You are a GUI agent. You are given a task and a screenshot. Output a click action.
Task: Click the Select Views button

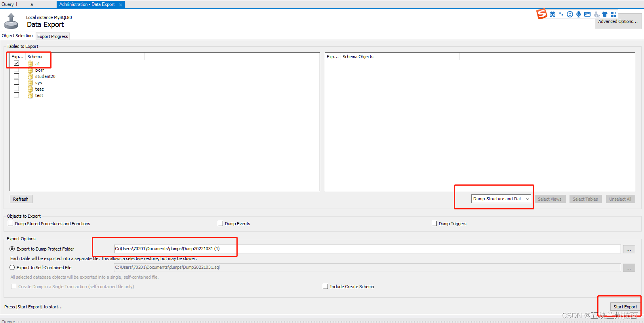550,199
